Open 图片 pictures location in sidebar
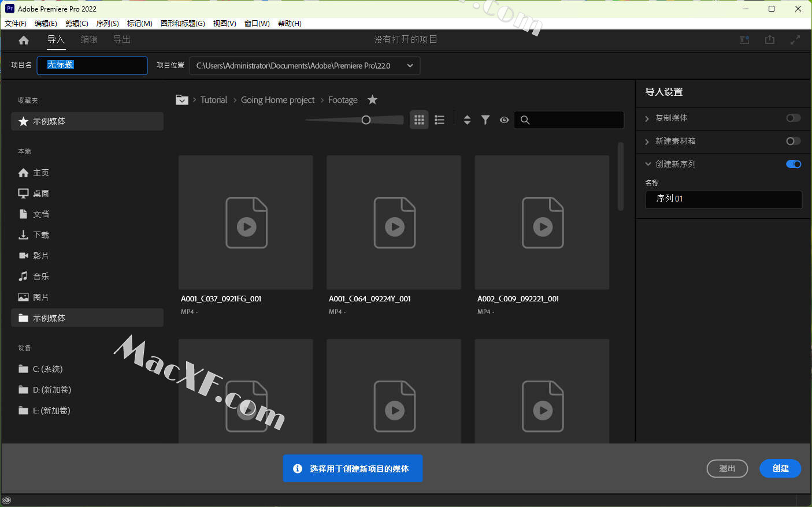 point(87,297)
